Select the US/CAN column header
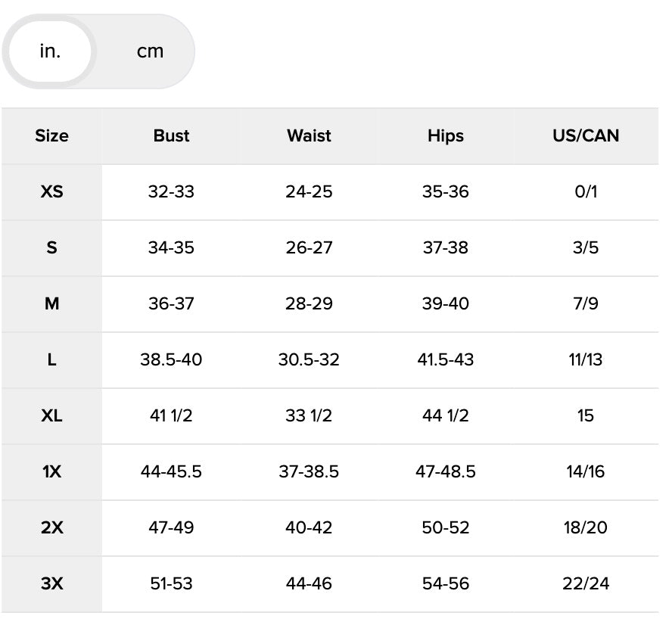The width and height of the screenshot is (672, 625). point(586,136)
